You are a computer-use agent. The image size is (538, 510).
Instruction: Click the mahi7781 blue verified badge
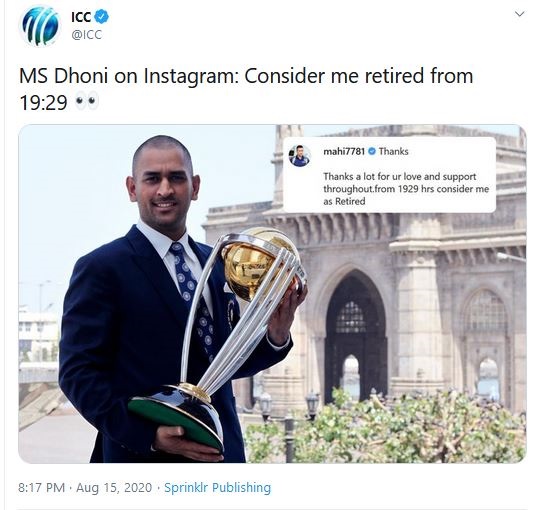tap(372, 151)
